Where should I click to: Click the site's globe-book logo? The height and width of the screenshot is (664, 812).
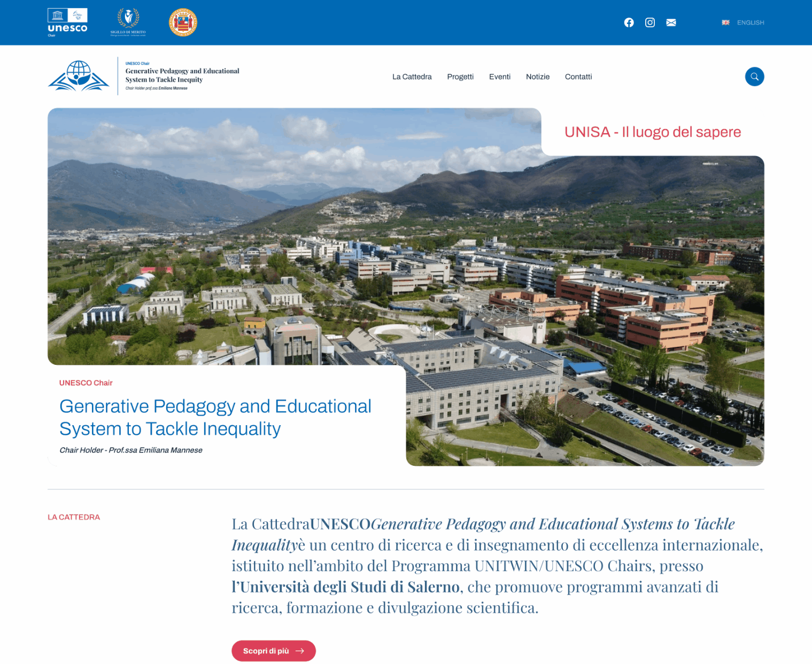(79, 76)
